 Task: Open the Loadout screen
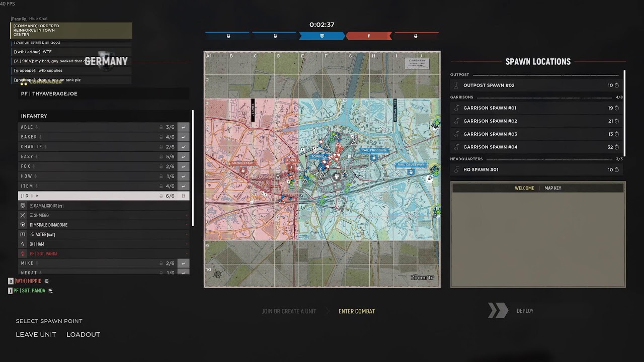tap(83, 334)
